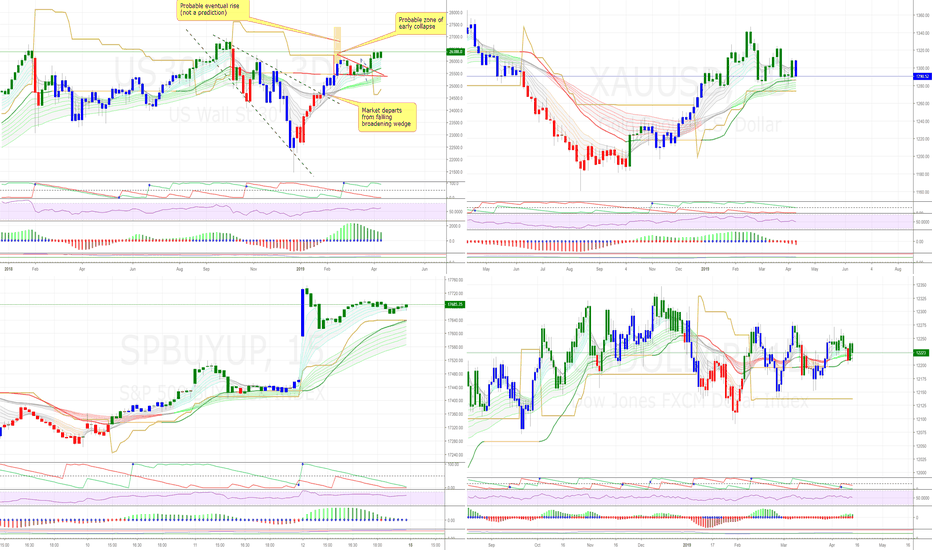Click the blue 1290.52 price label on XAUUSD chart

click(922, 77)
